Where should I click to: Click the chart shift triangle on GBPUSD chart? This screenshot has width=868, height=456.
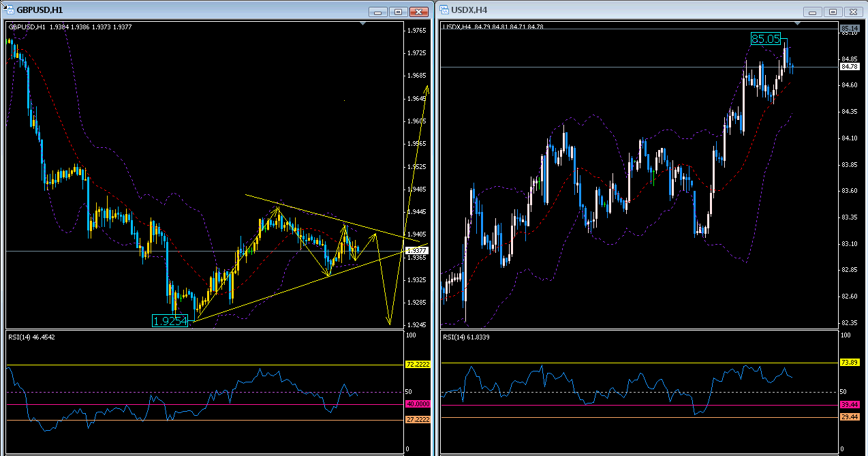pos(362,25)
